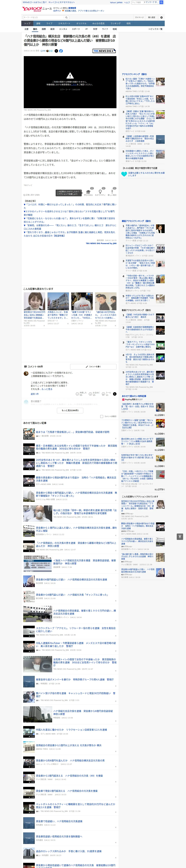
Task: Open the みんなの意見 tab
Action: click(x=98, y=24)
